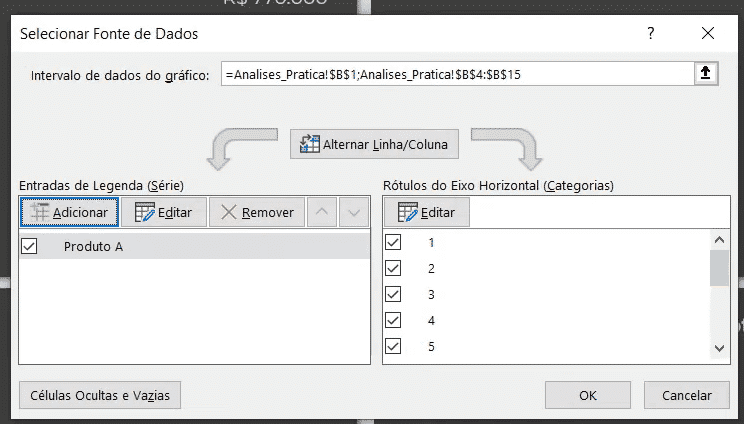Move series up with up arrow
This screenshot has height=424, width=744.
322,212
